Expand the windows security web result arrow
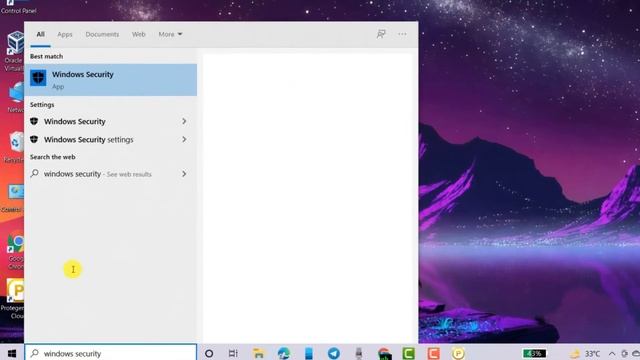 coord(184,174)
